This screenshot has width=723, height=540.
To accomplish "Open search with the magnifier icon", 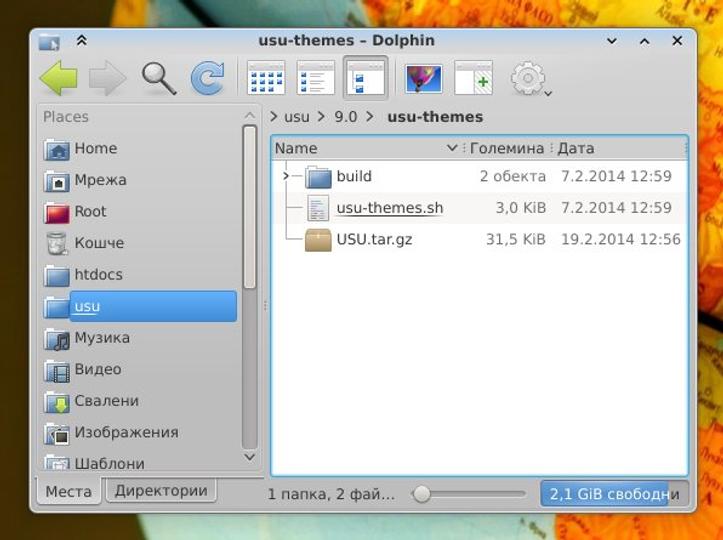I will 159,78.
